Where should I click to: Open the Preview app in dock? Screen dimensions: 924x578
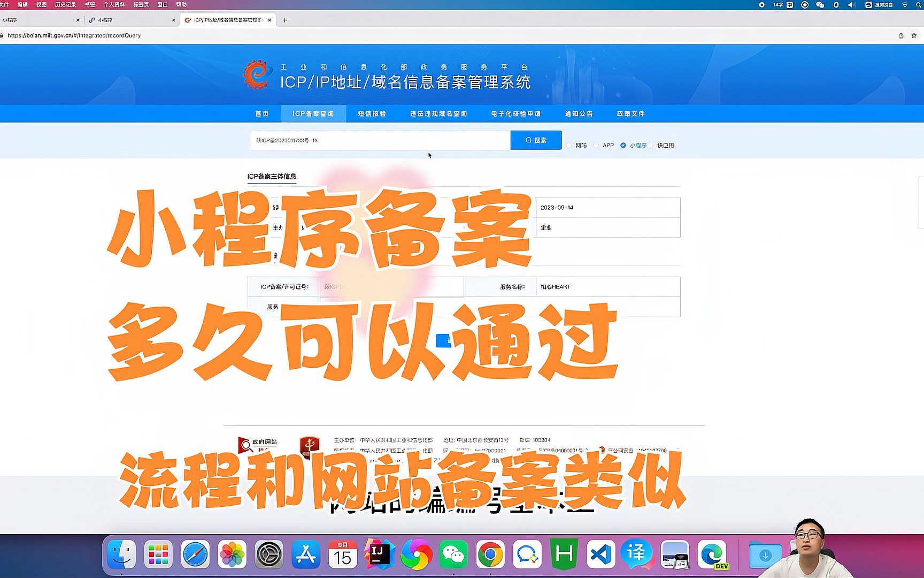[675, 554]
